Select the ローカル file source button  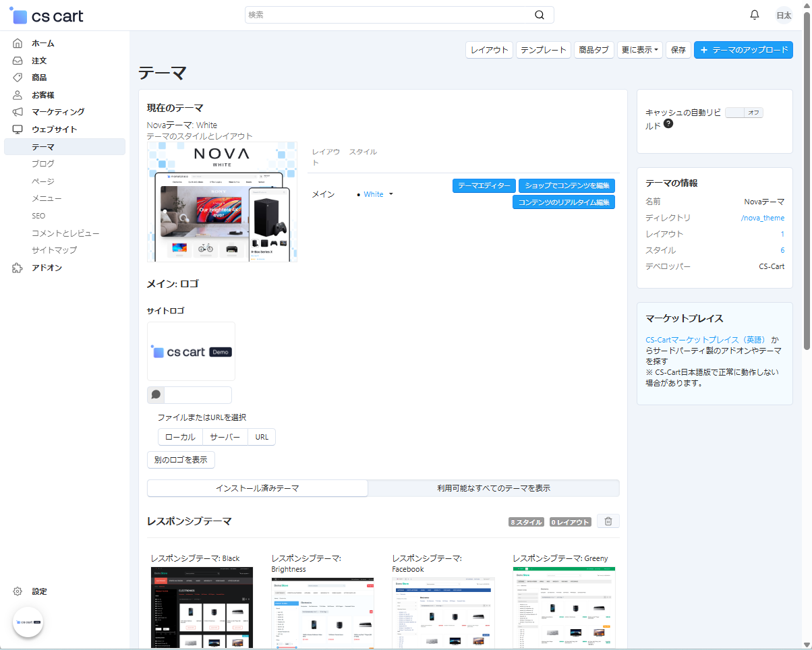coord(180,437)
